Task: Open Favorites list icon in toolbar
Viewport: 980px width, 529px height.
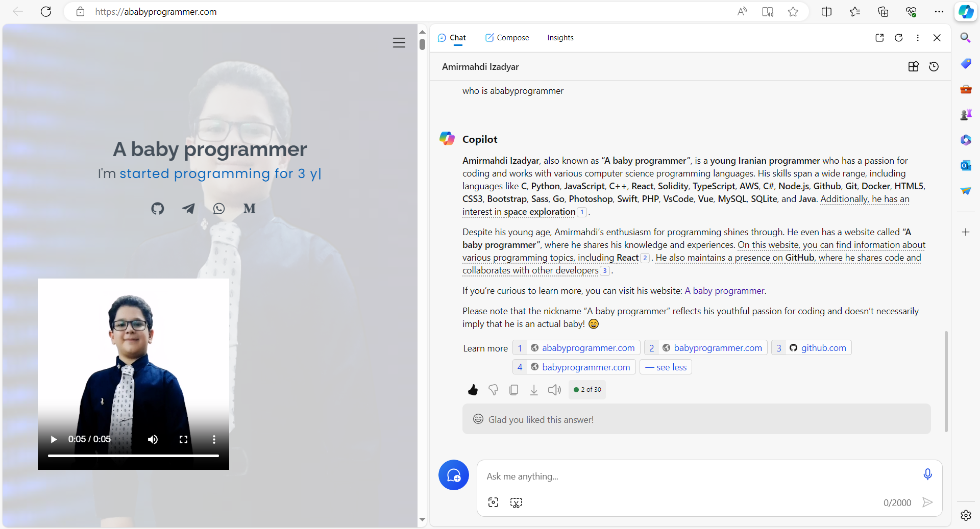Action: (855, 12)
